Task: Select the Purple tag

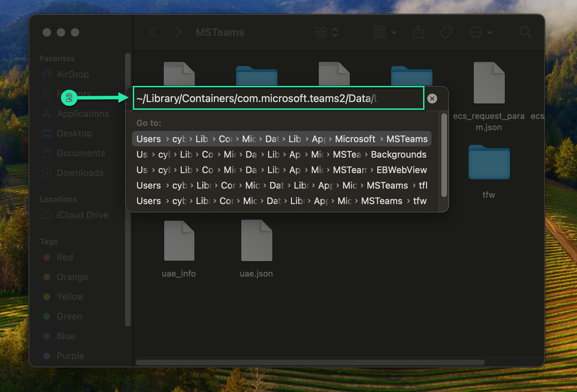Action: coord(64,356)
